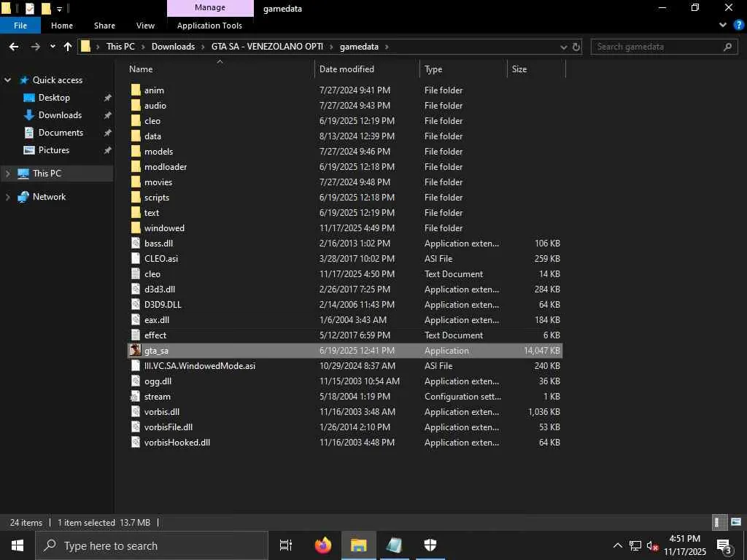Select the vorbisHooked.dll file name
The image size is (747, 560).
[177, 443]
